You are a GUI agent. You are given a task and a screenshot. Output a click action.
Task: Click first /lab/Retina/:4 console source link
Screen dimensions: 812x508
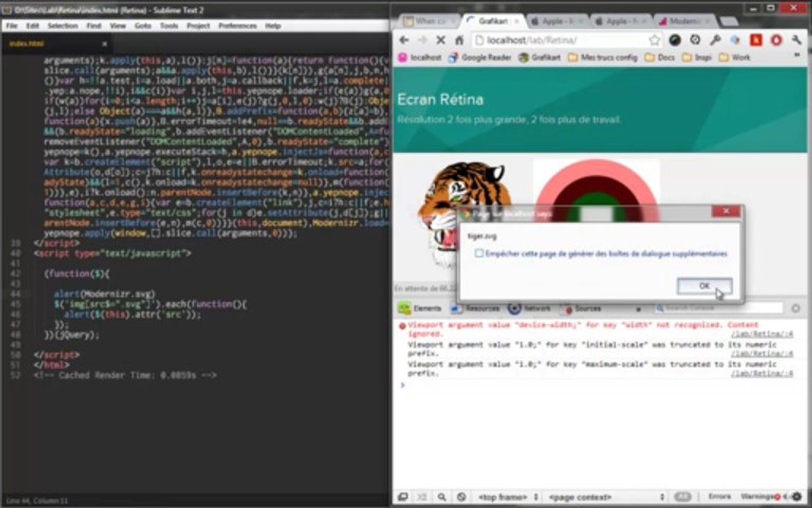coord(762,334)
